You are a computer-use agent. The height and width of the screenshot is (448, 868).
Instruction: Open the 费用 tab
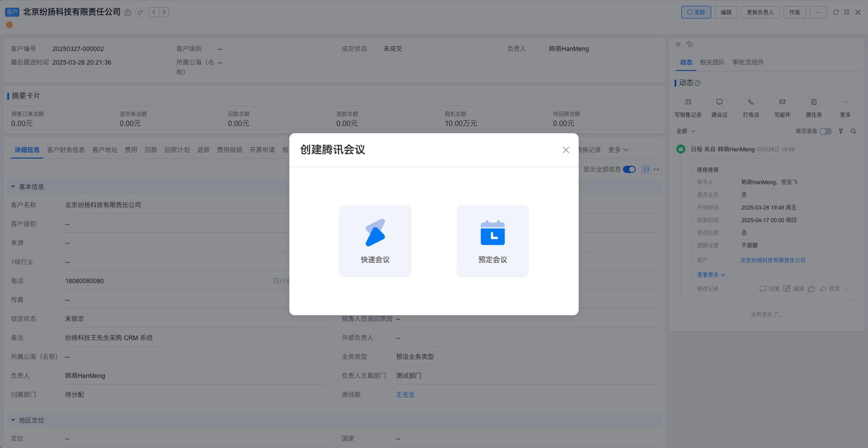coord(131,150)
